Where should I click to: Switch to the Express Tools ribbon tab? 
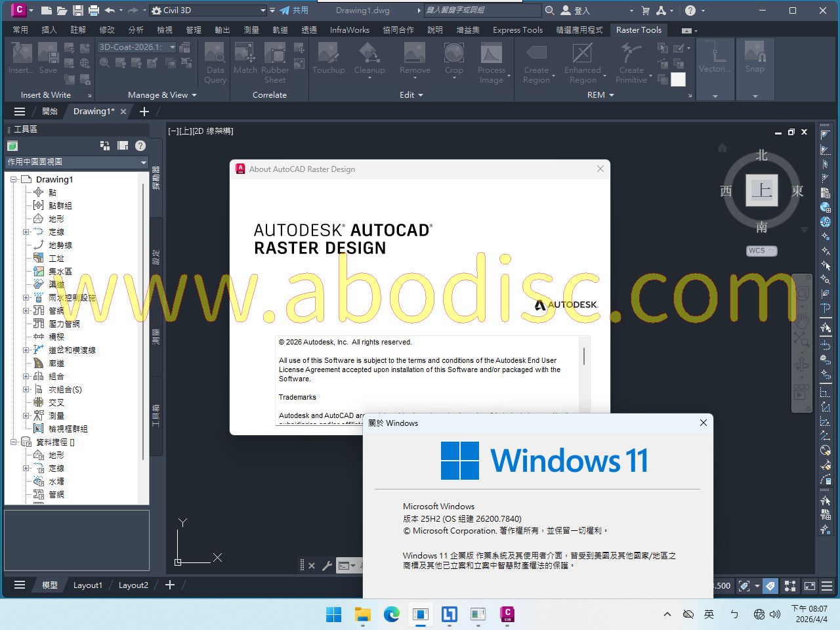pos(517,30)
